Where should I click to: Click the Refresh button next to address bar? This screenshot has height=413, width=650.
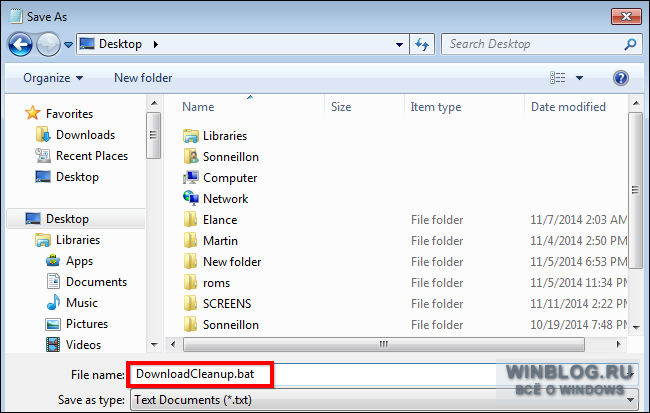click(422, 44)
